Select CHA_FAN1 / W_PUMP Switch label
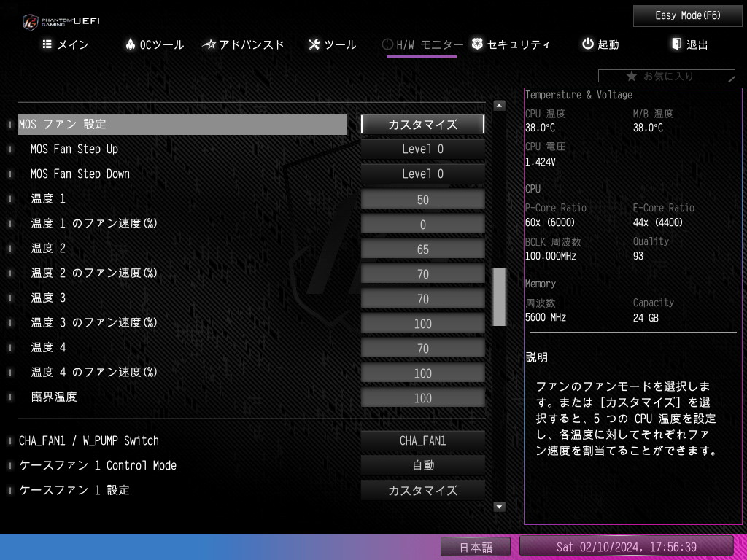 pos(88,440)
